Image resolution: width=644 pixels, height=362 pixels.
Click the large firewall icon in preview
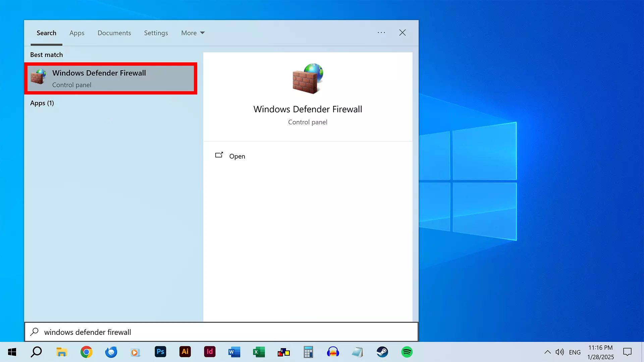click(x=308, y=78)
